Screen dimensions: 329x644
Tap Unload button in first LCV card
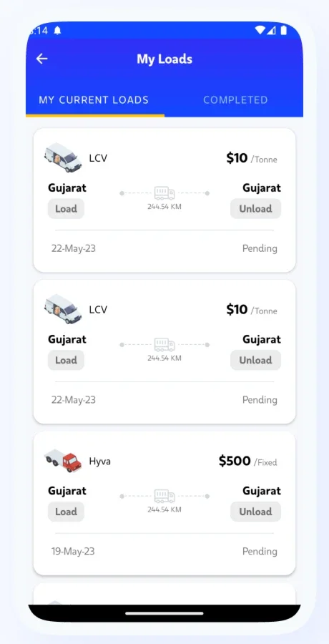click(255, 209)
